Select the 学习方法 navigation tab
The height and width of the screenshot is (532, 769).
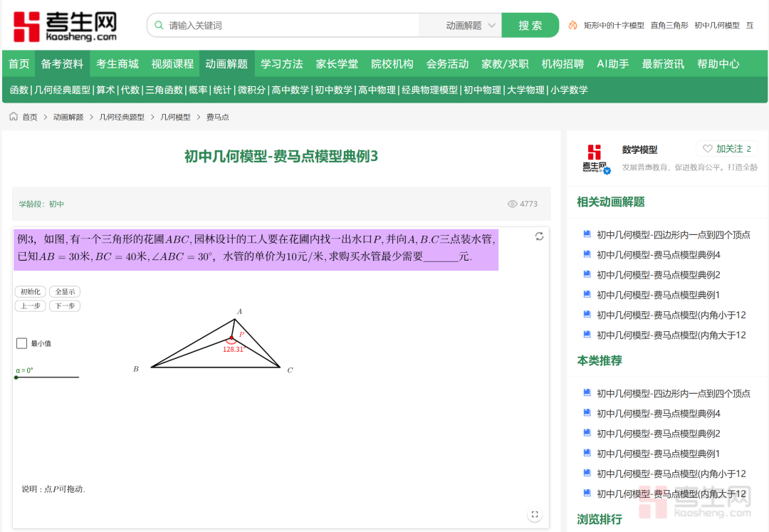(x=282, y=64)
